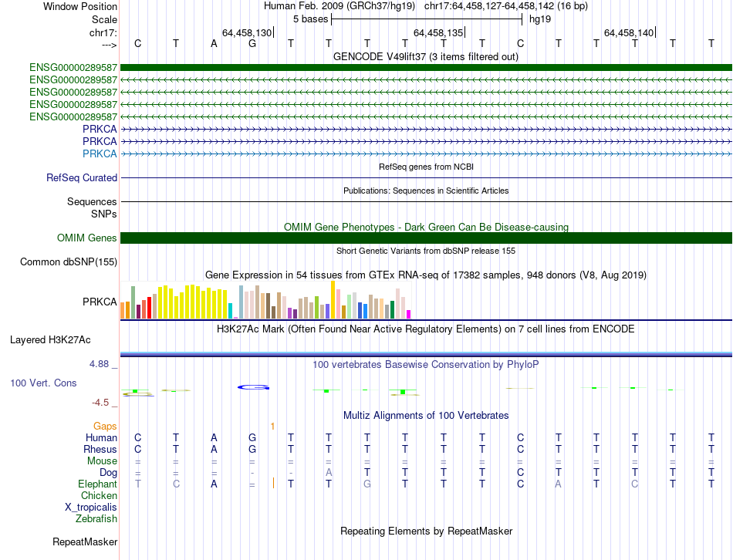Click the orange Gaps label
733x560 pixels.
coord(105,426)
